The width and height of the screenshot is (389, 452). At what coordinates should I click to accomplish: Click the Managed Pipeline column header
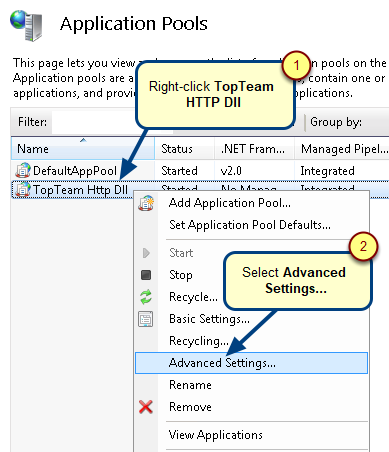click(x=342, y=149)
